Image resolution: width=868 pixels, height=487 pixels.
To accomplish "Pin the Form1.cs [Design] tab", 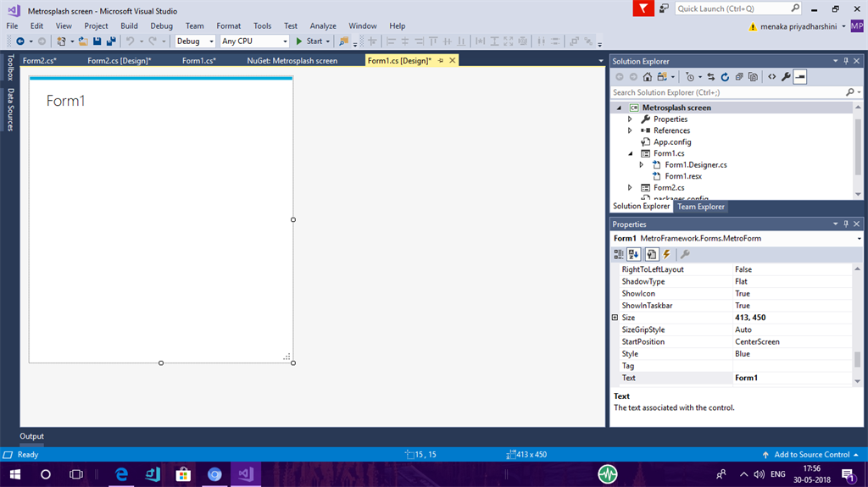I will [441, 60].
